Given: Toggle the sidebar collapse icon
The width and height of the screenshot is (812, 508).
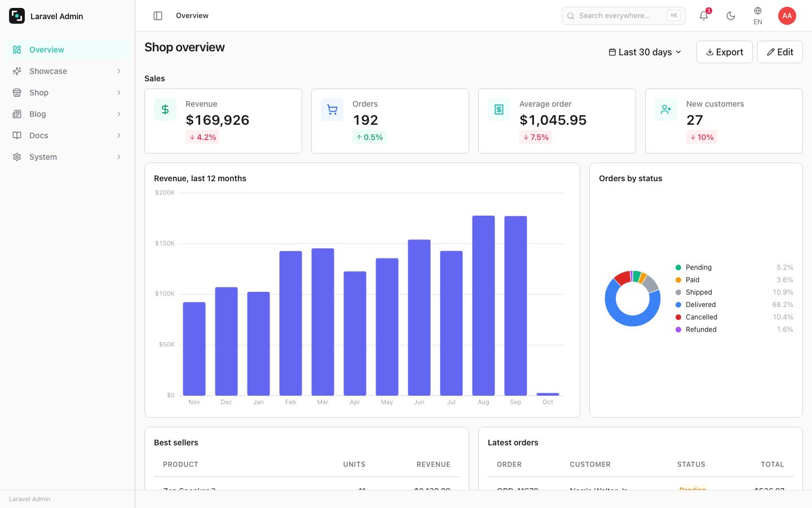Looking at the screenshot, I should click(158, 16).
